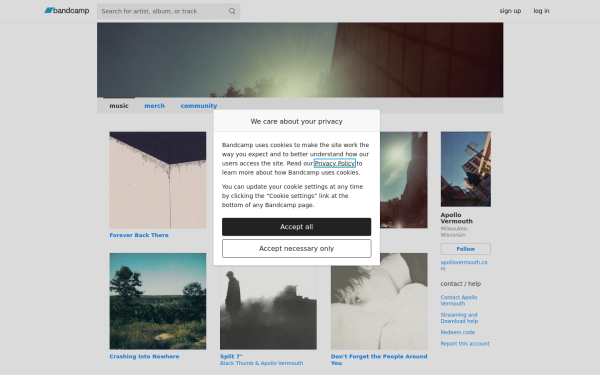Switch to the community tab

tap(199, 106)
